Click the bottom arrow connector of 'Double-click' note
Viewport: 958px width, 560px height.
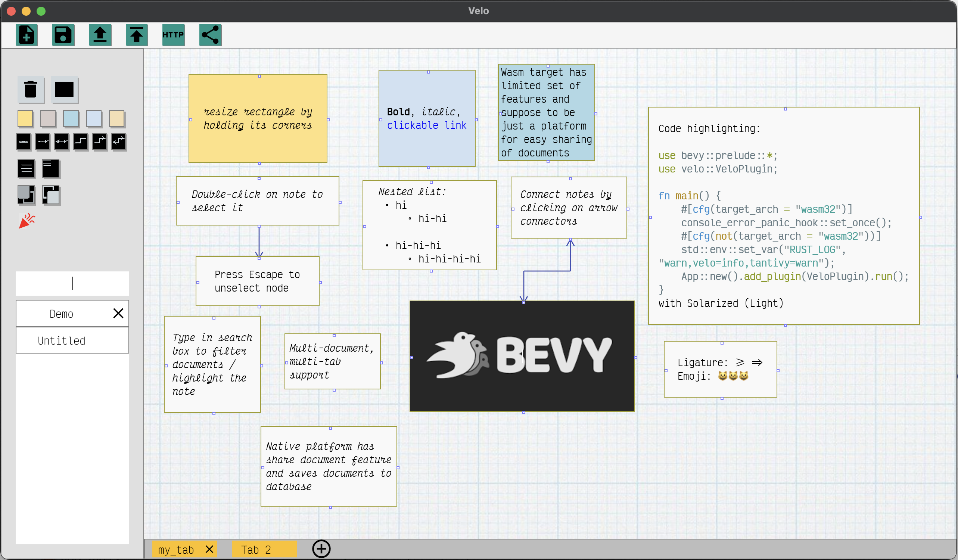pos(259,227)
